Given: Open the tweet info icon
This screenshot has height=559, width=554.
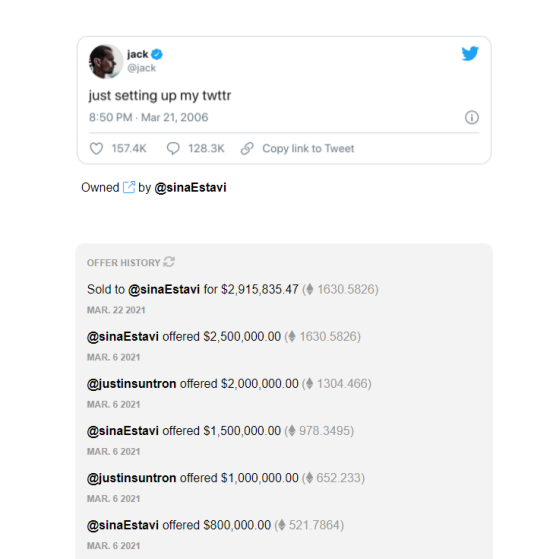Looking at the screenshot, I should point(472,117).
